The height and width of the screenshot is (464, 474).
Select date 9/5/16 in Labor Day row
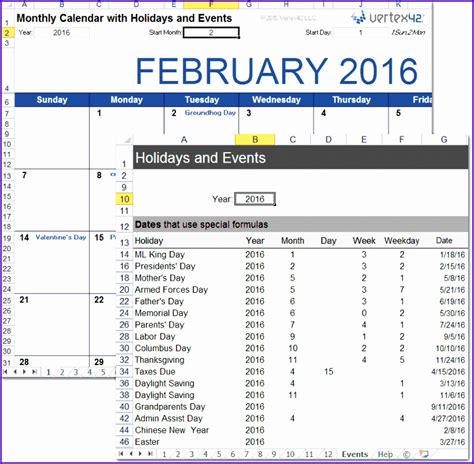(454, 337)
